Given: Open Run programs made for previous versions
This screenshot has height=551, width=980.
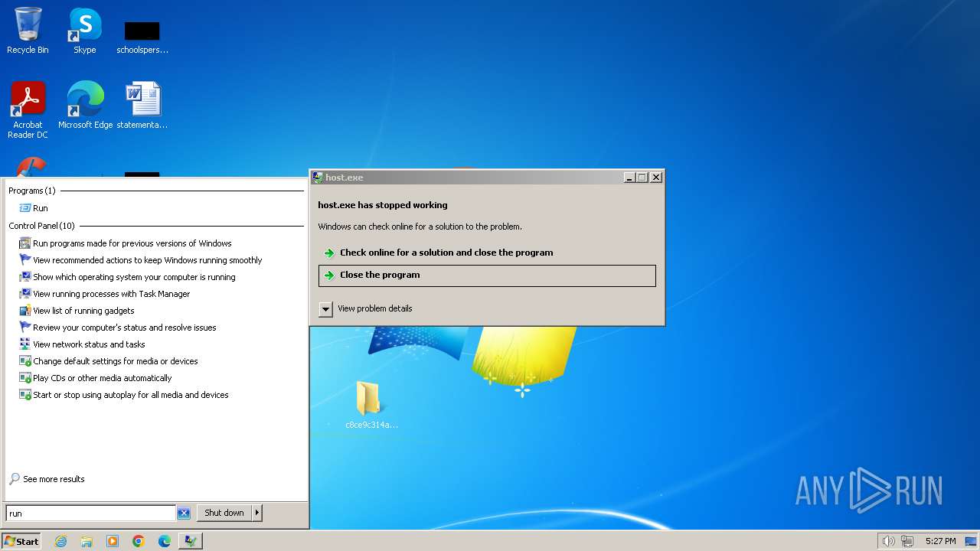Looking at the screenshot, I should pyautogui.click(x=126, y=243).
